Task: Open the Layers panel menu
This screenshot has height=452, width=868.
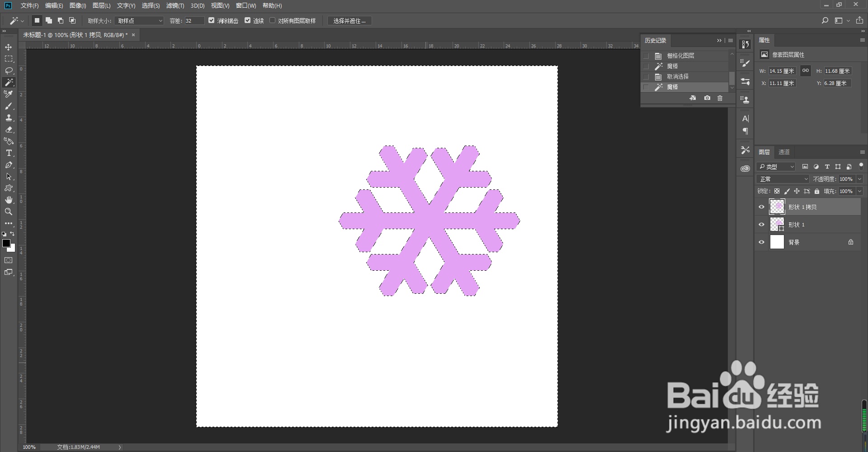Action: tap(862, 152)
